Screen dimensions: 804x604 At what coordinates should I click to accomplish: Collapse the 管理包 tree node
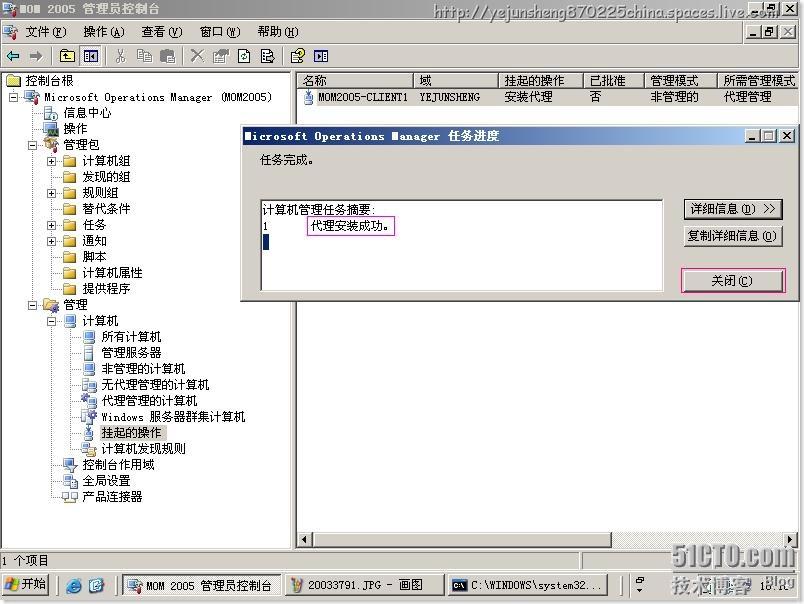click(32, 145)
